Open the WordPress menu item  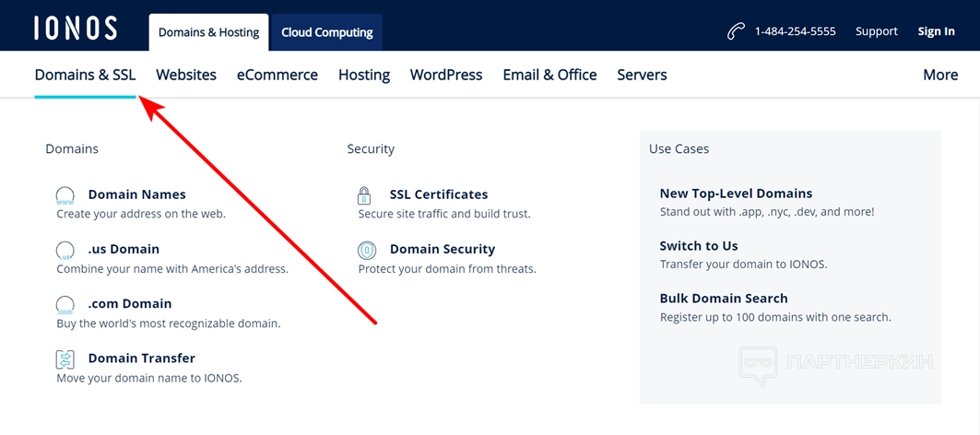pos(446,75)
